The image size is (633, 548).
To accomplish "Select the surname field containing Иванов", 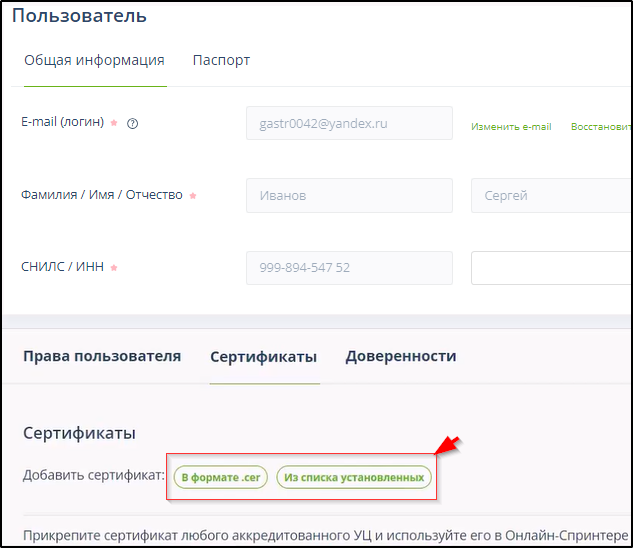I will pos(349,196).
